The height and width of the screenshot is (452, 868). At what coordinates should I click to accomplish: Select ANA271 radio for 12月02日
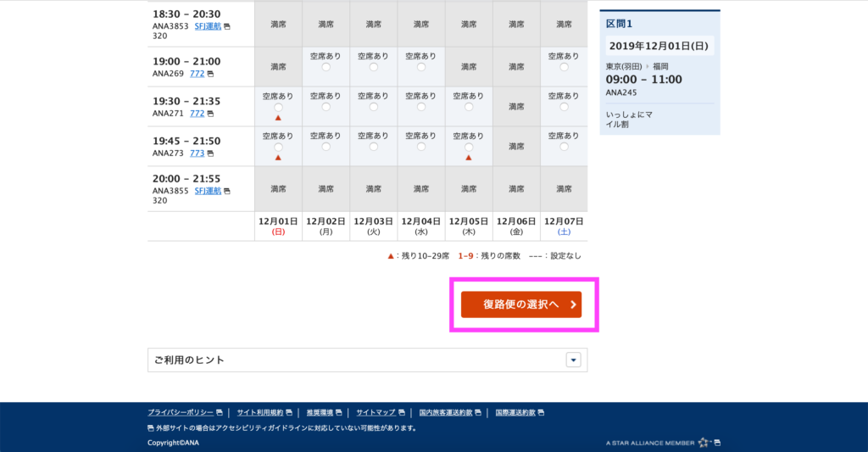coord(326,107)
